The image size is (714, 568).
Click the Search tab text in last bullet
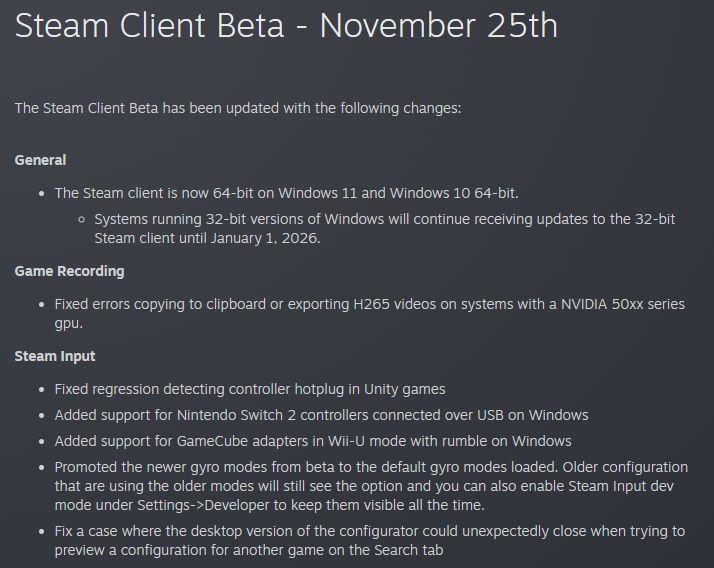click(408, 550)
